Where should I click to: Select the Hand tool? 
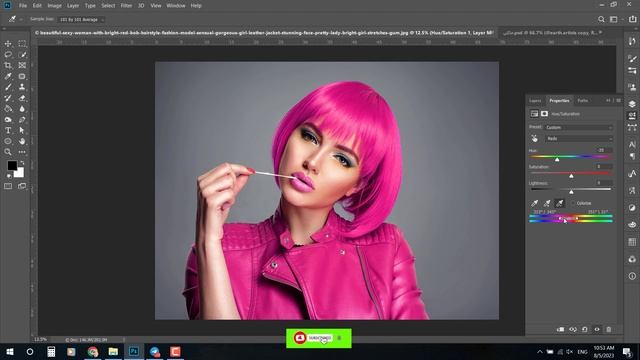coord(22,141)
